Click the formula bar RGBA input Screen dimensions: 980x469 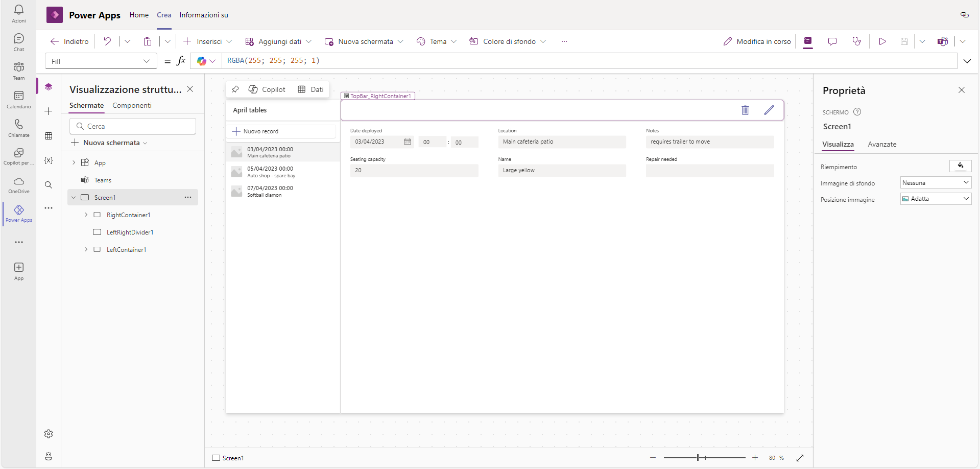click(589, 61)
